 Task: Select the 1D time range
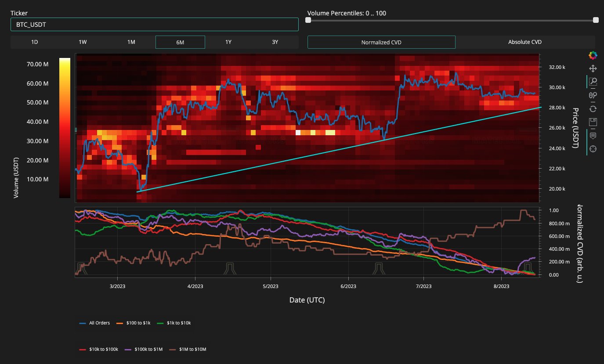point(34,42)
